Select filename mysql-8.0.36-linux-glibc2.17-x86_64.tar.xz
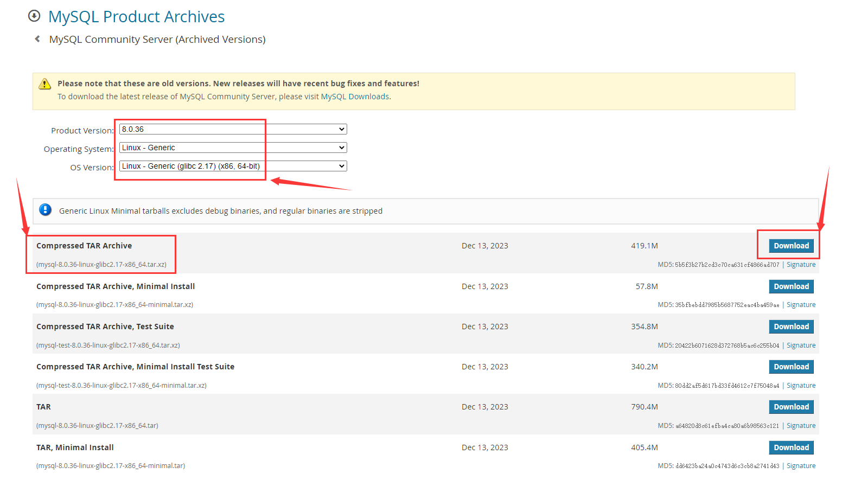Image resolution: width=868 pixels, height=480 pixels. 101,265
